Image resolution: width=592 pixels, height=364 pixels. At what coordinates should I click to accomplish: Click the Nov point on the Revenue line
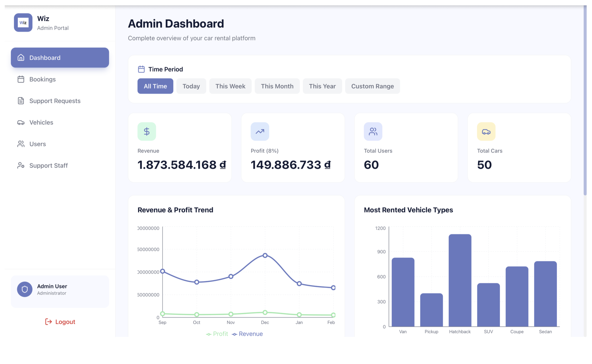(x=231, y=276)
